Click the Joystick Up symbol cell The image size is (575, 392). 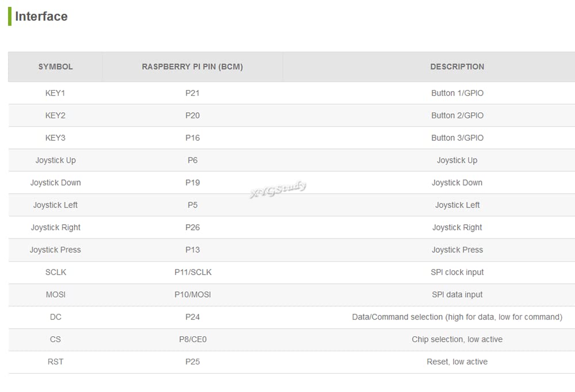[55, 160]
